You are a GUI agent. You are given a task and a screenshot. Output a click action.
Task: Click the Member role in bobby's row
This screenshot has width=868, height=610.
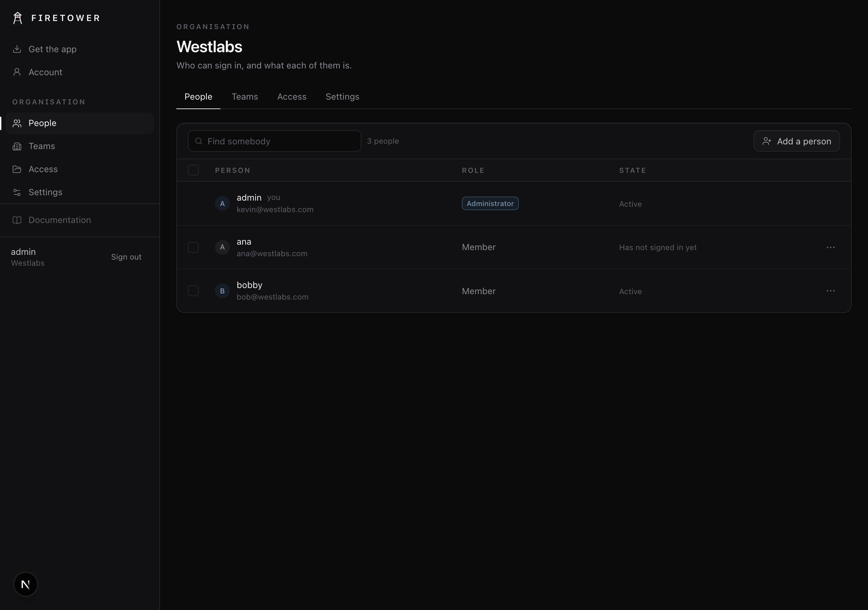(x=479, y=291)
